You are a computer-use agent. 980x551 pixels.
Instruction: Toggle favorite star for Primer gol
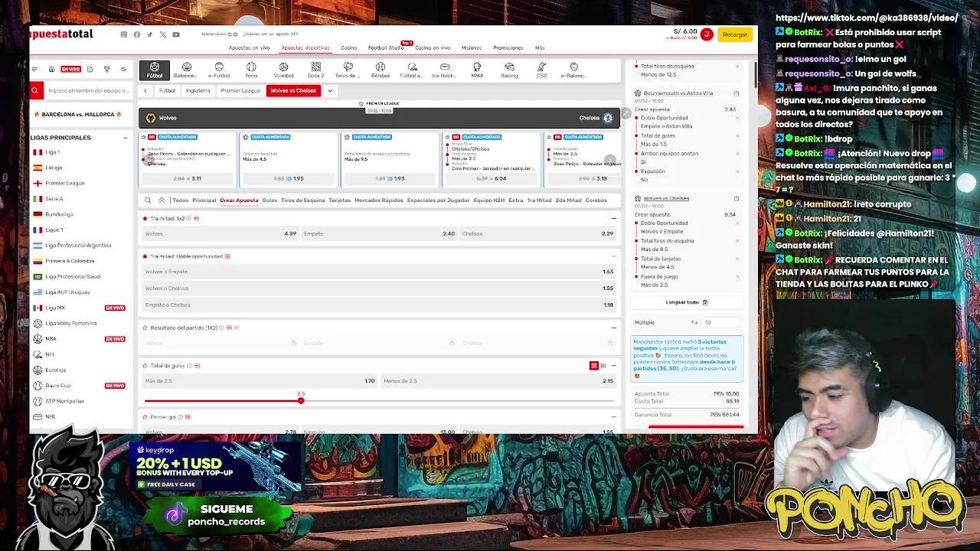pos(145,417)
